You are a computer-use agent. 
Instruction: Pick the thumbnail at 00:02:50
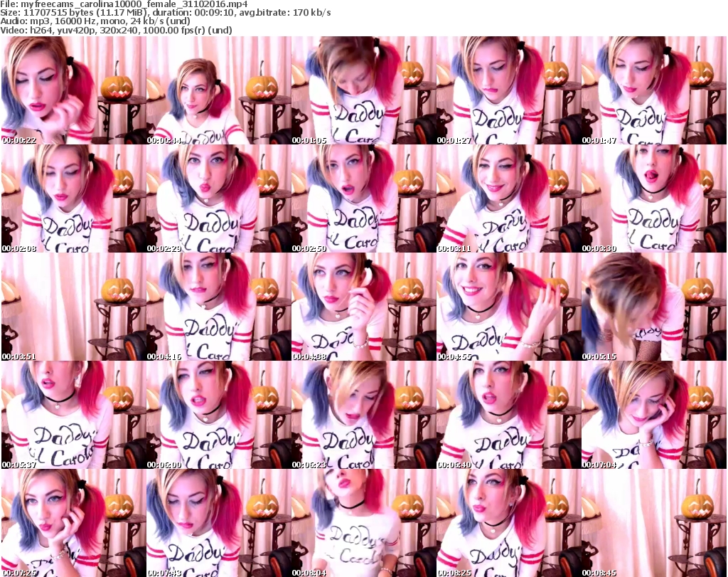363,198
